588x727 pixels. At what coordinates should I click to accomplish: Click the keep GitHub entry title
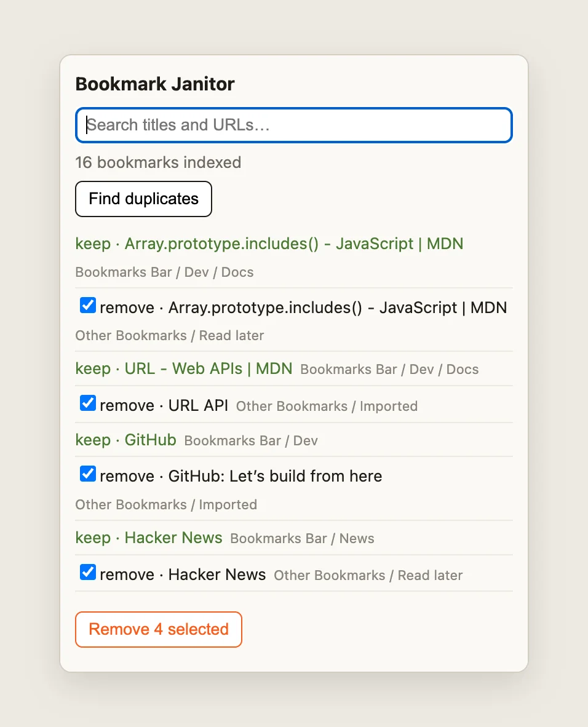pyautogui.click(x=125, y=440)
